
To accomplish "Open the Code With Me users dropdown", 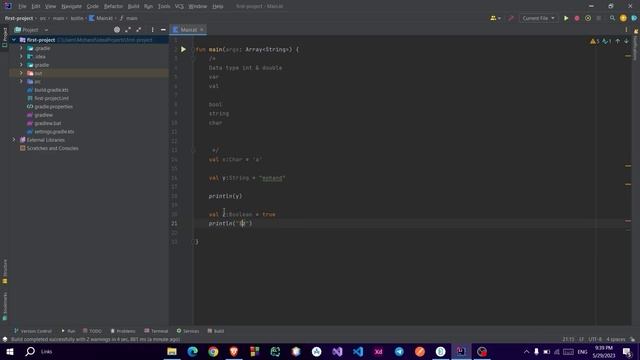I will point(496,18).
